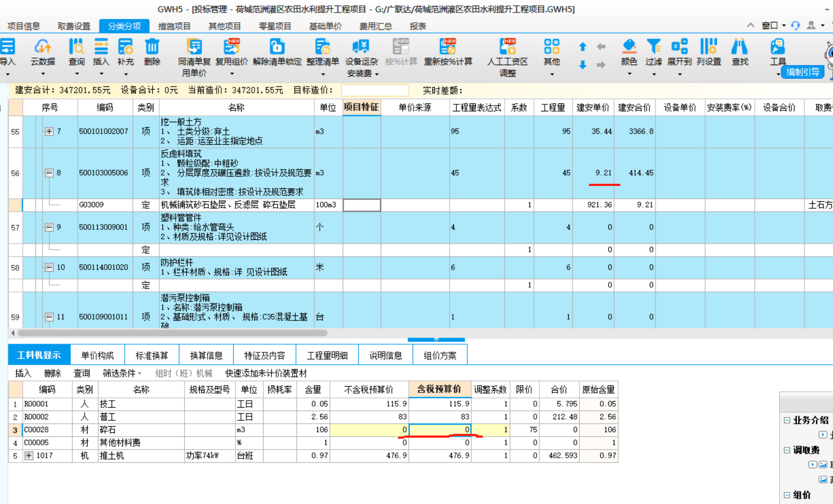Click the 查询 query icon in the ribbon
The image size is (833, 504).
[76, 47]
